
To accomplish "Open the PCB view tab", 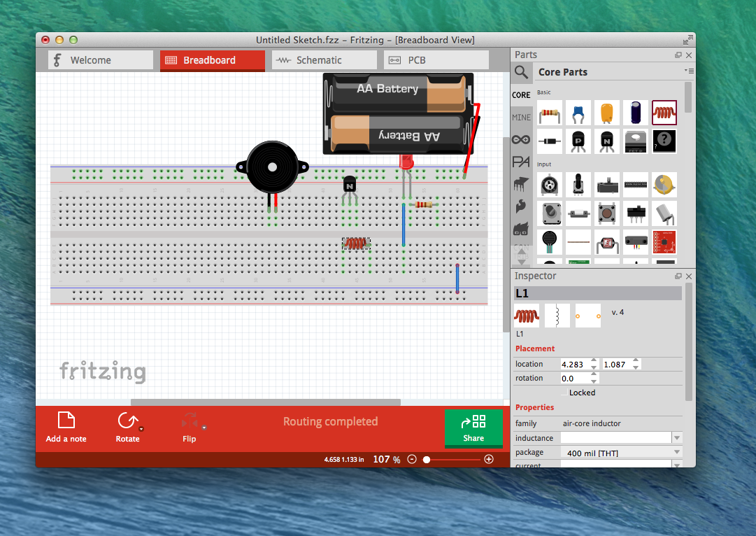I will (x=436, y=60).
